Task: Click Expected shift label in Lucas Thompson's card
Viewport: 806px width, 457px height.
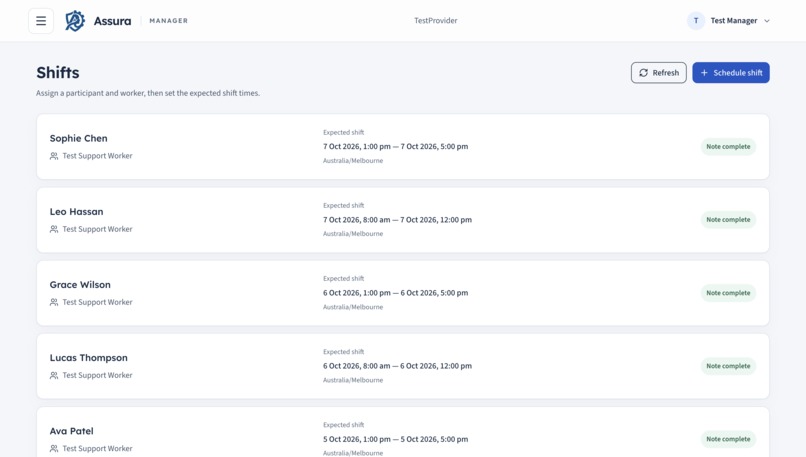Action: point(343,352)
